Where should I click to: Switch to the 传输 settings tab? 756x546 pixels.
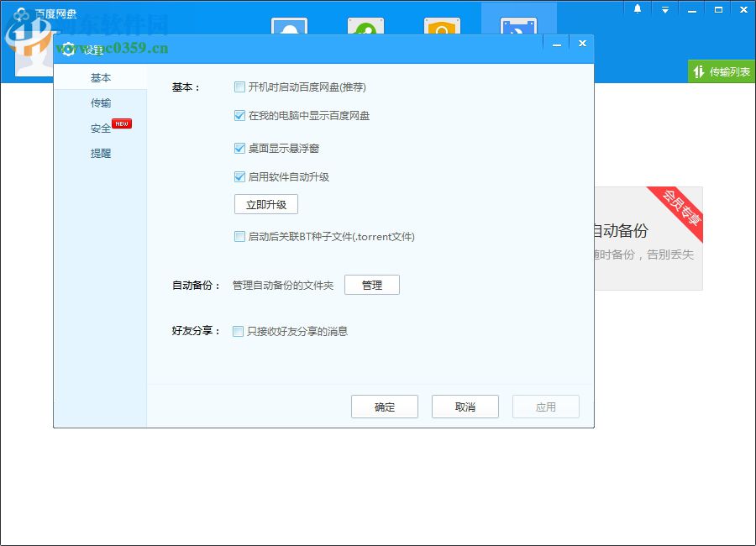pyautogui.click(x=100, y=102)
